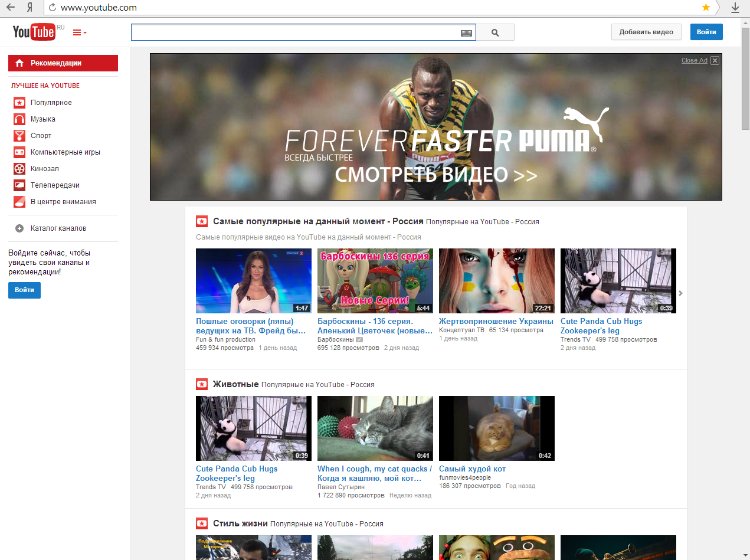Open title Пошлые оговорки (ляпы) ведущих

(x=251, y=326)
